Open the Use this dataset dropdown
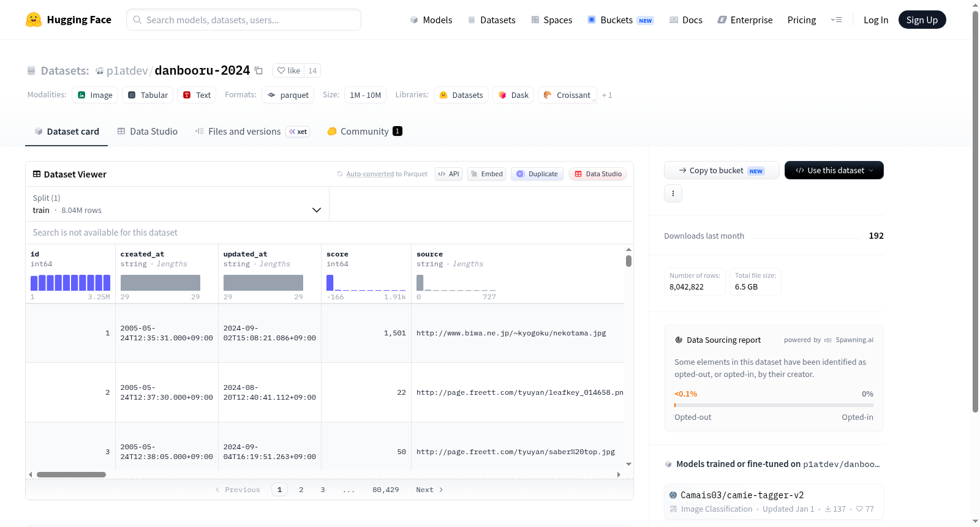 pyautogui.click(x=834, y=170)
